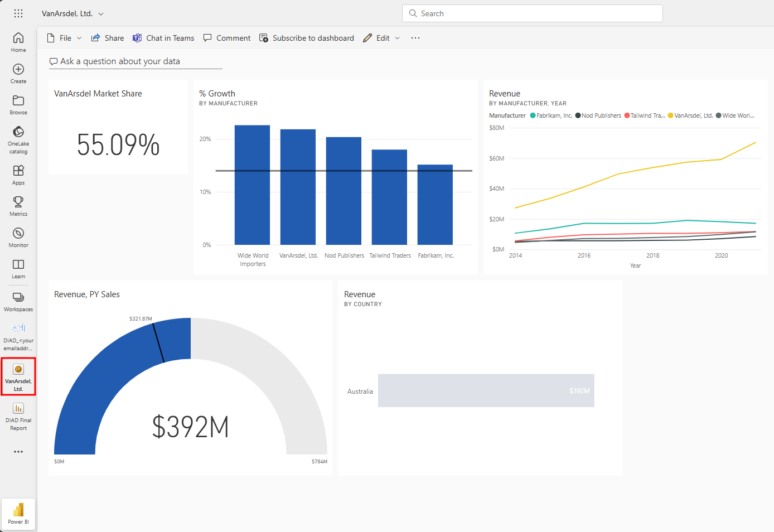Click the Revenue by Country tile title

tap(360, 294)
